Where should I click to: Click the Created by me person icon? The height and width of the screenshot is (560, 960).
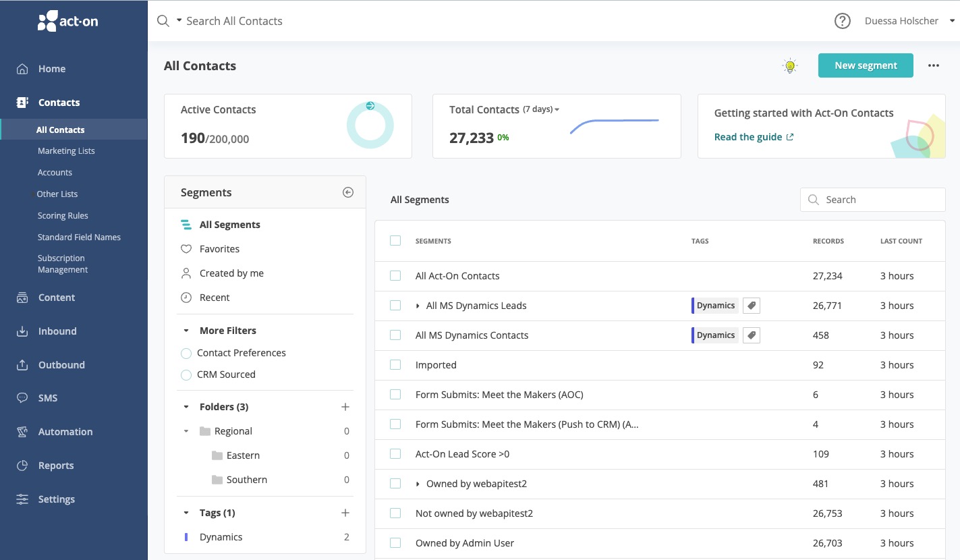point(186,273)
